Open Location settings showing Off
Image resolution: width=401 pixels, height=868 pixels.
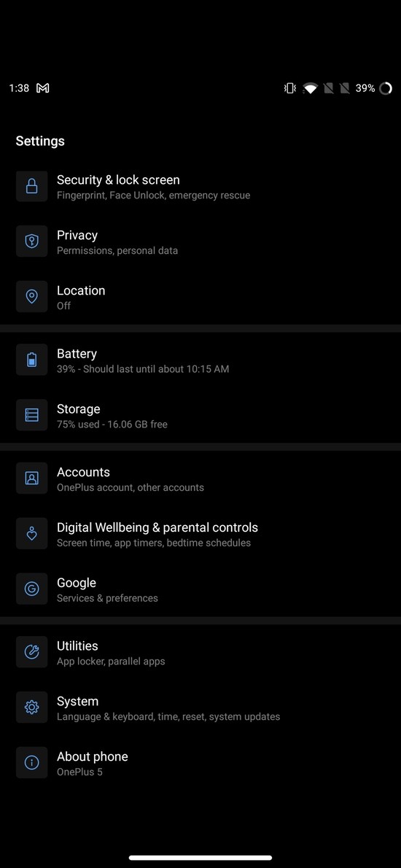(200, 298)
